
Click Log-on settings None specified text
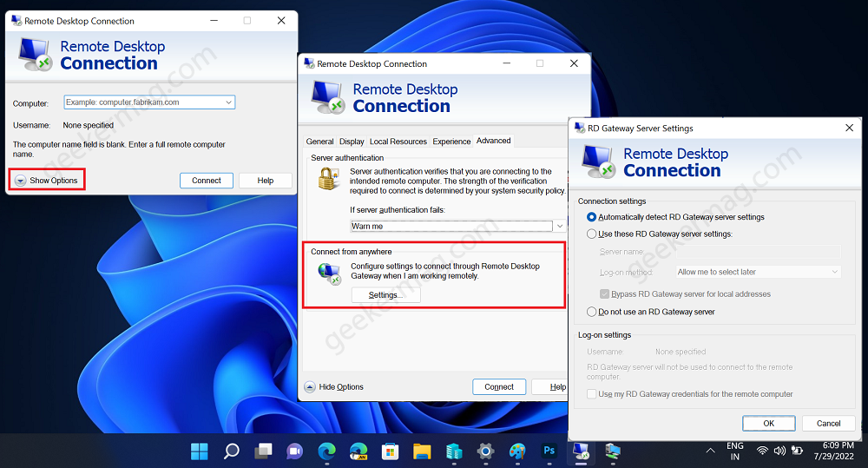681,352
